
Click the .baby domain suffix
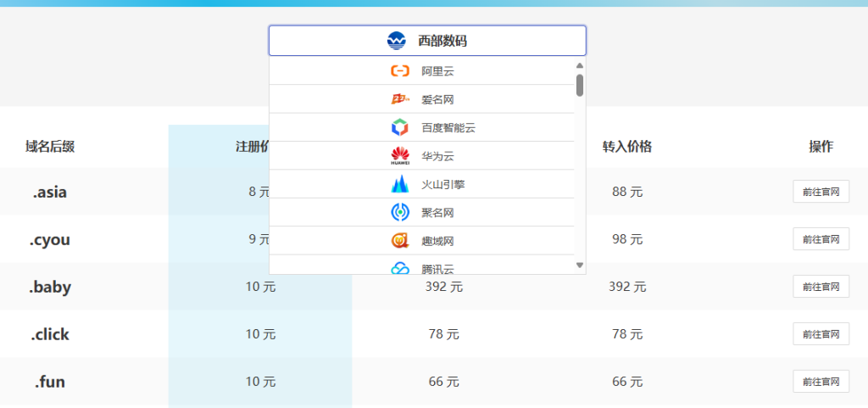[50, 288]
